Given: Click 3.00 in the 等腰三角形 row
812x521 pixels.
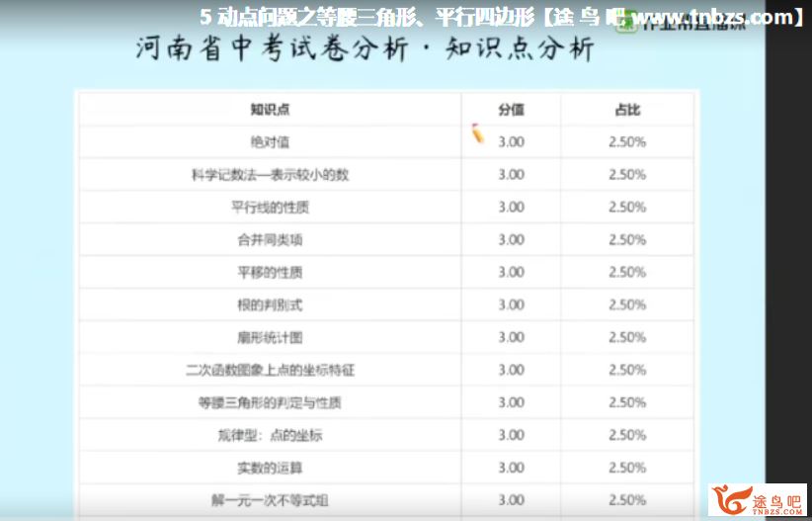Looking at the screenshot, I should tap(511, 402).
